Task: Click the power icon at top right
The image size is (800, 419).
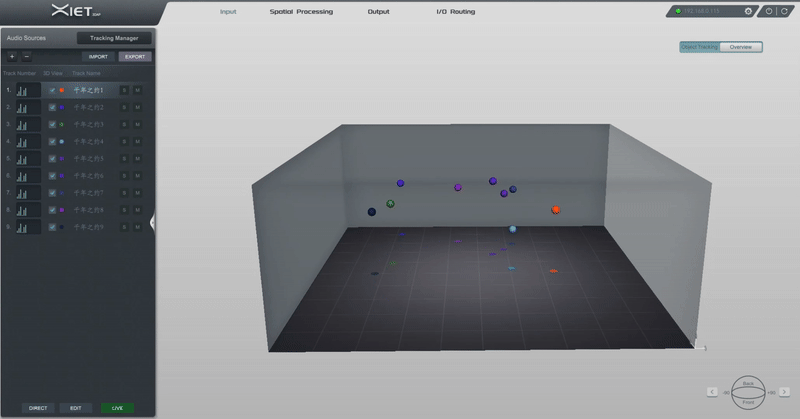Action: (769, 12)
